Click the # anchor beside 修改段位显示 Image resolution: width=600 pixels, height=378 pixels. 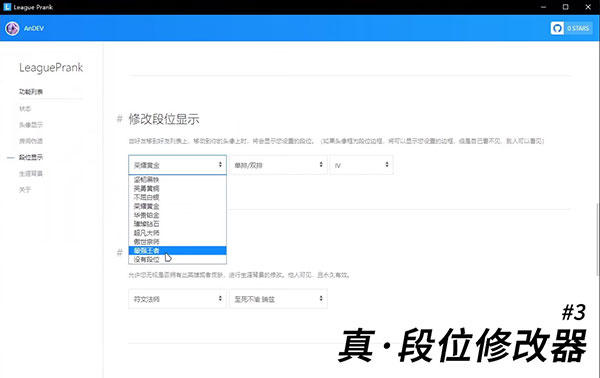pyautogui.click(x=119, y=119)
